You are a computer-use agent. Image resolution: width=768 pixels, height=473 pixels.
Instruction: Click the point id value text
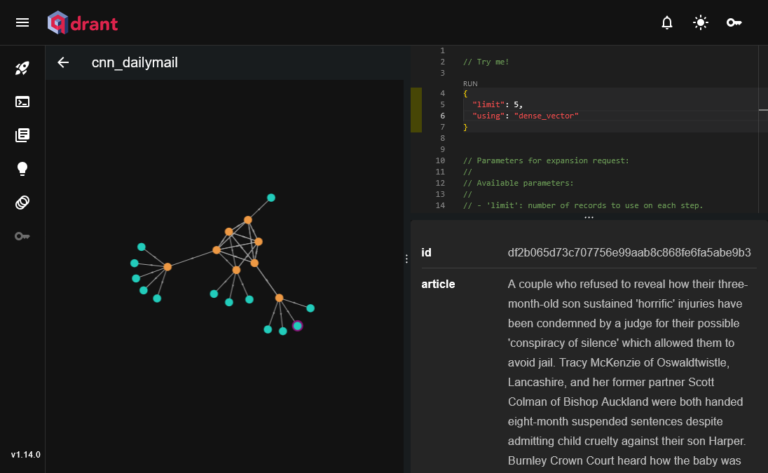(x=629, y=253)
